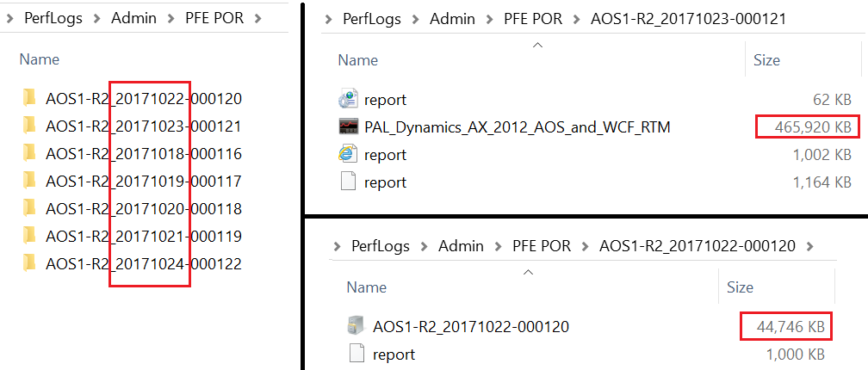
Task: Go to PFE POR in top-right breadcrumb
Action: (533, 19)
